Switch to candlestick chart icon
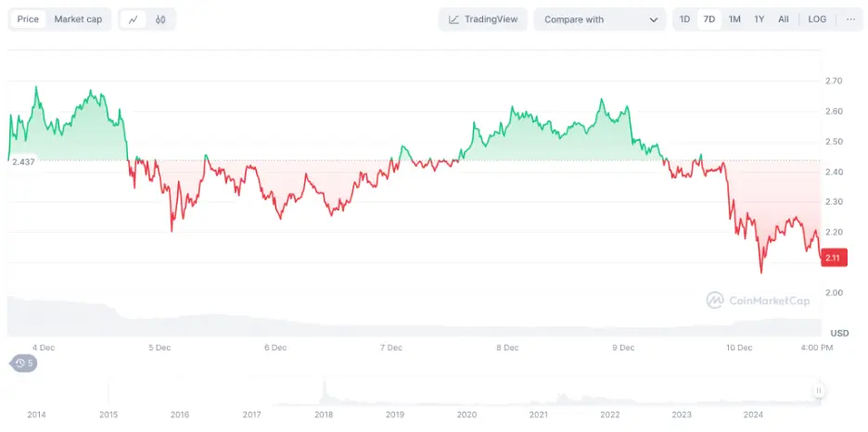868x432 pixels. coord(160,19)
